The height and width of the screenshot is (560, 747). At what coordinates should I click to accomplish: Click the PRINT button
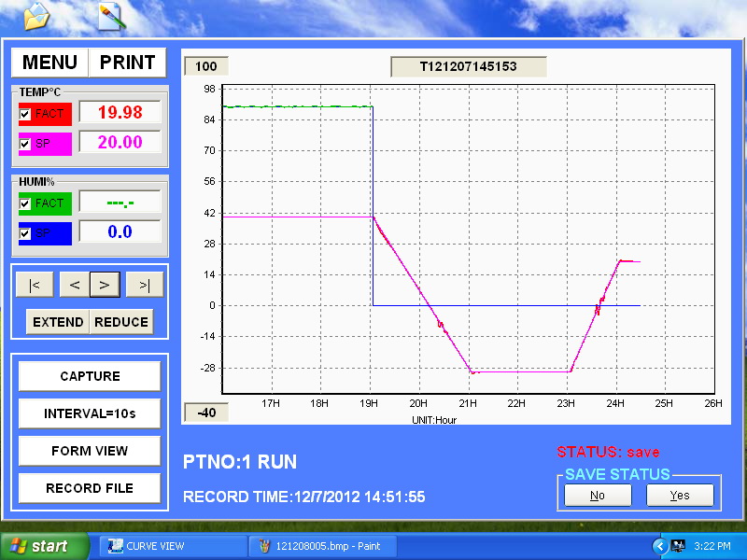(x=127, y=63)
